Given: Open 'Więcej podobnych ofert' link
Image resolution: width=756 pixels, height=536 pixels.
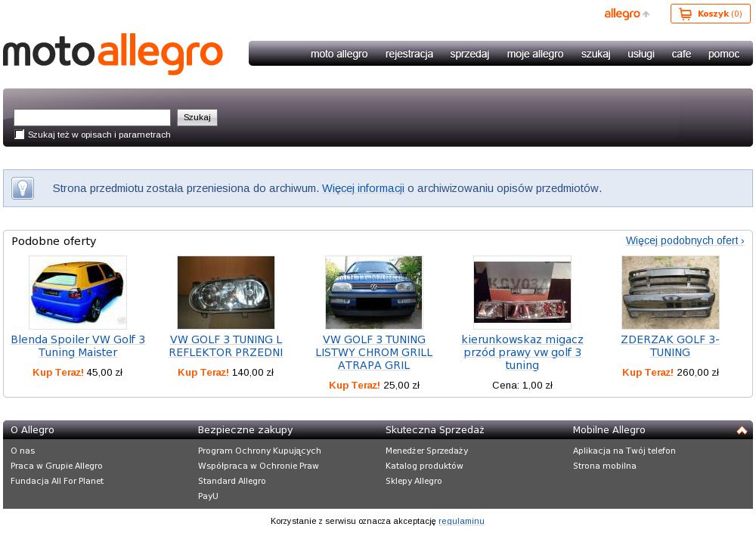Looking at the screenshot, I should [x=685, y=240].
